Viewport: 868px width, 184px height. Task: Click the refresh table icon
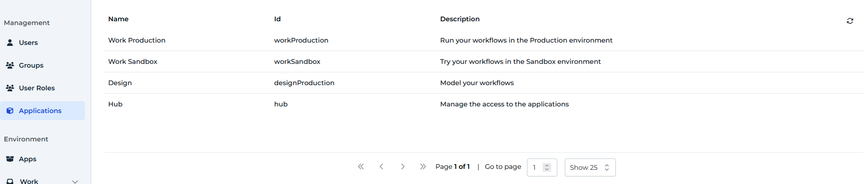tap(850, 21)
